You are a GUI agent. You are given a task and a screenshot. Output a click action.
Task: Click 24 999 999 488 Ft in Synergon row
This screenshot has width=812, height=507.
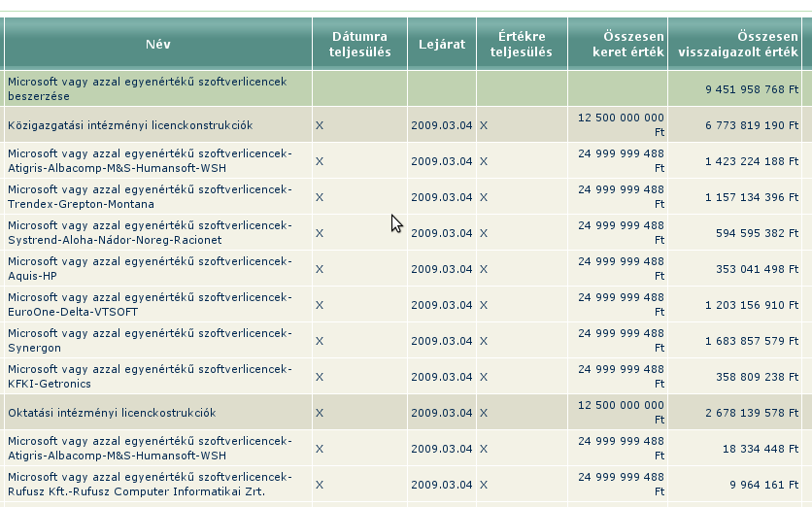pyautogui.click(x=621, y=340)
